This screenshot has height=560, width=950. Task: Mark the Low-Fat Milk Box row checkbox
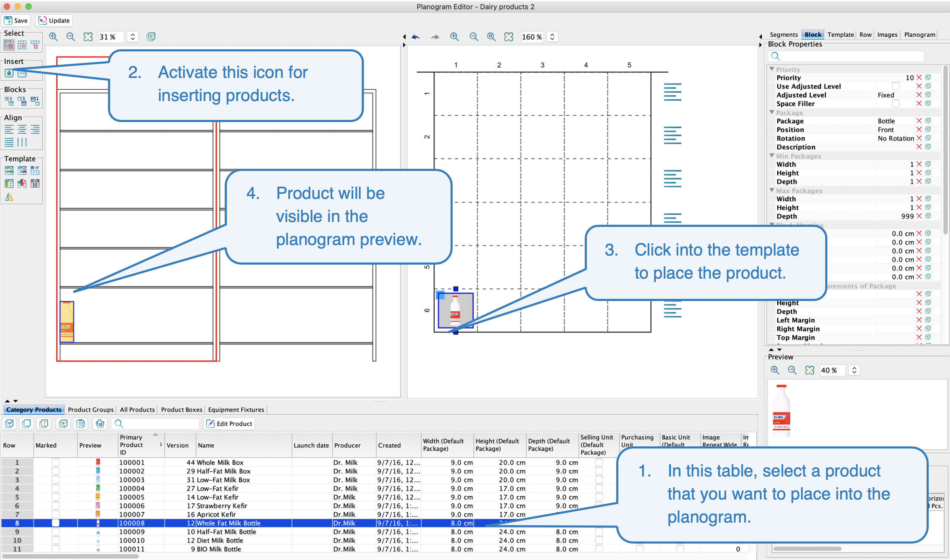click(x=56, y=480)
